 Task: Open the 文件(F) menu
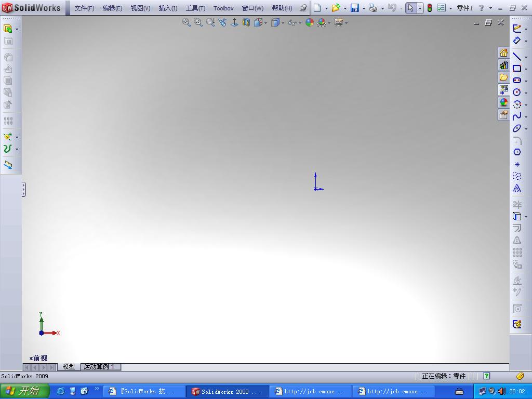84,8
